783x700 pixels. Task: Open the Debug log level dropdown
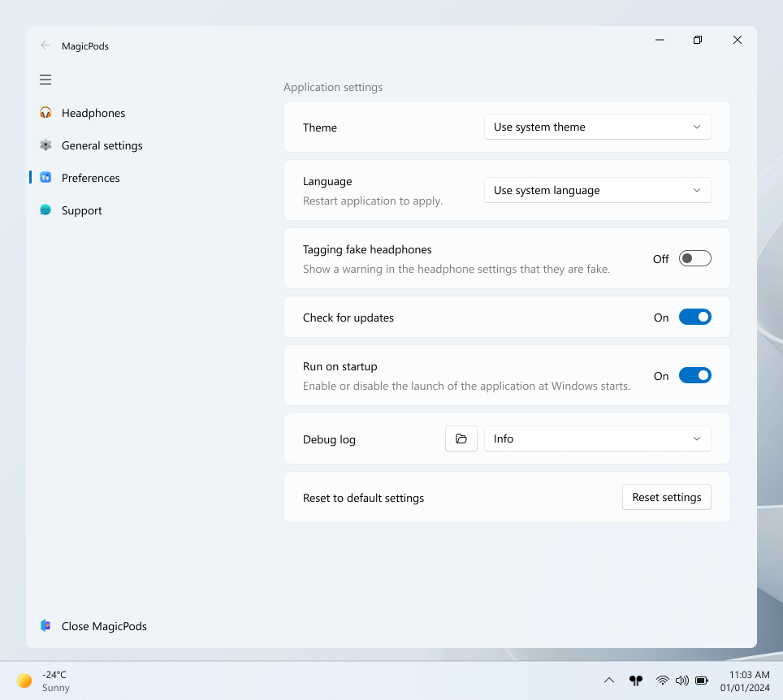click(597, 439)
